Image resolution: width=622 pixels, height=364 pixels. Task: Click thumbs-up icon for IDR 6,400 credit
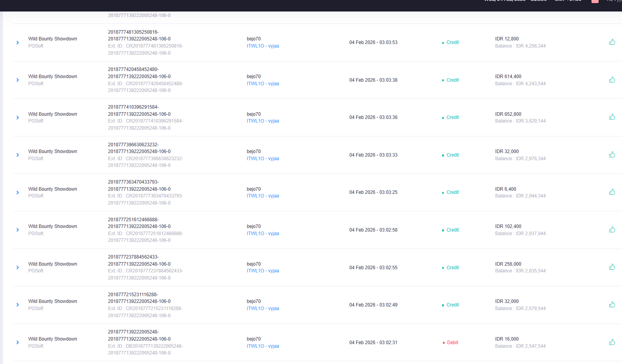[x=612, y=192]
